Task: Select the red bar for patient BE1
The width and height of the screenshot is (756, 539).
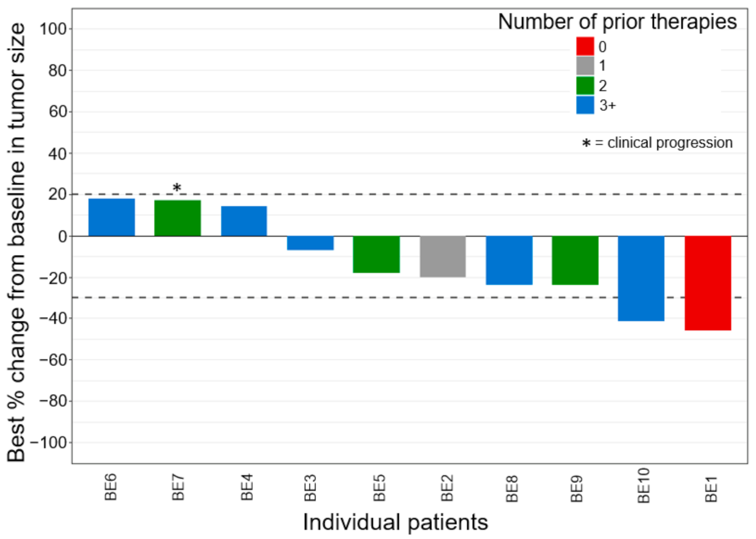Action: point(707,283)
